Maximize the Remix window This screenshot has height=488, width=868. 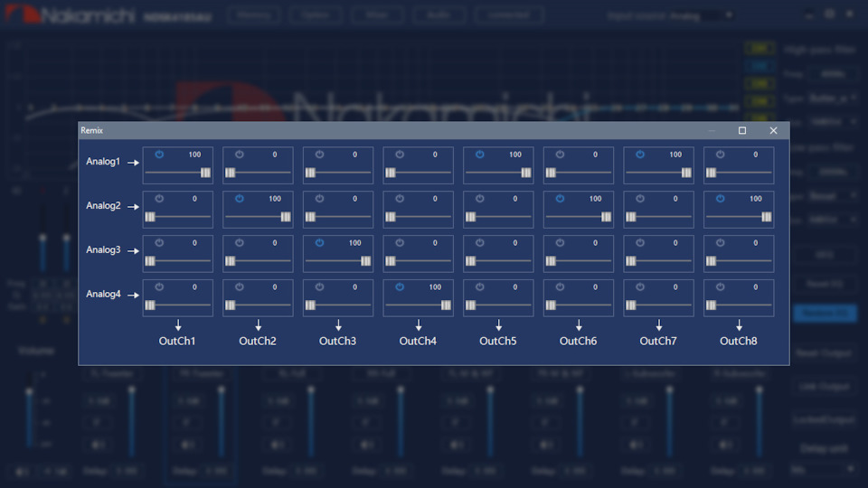coord(742,130)
